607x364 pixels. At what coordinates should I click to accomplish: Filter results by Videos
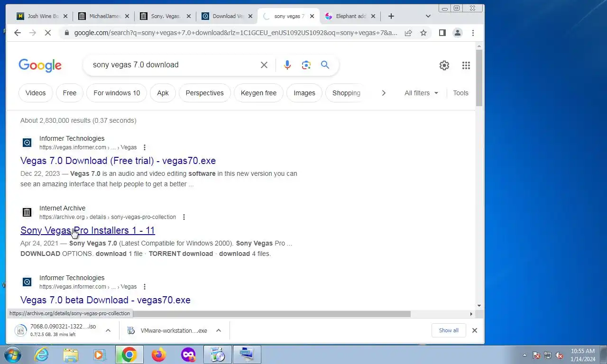[x=36, y=93]
